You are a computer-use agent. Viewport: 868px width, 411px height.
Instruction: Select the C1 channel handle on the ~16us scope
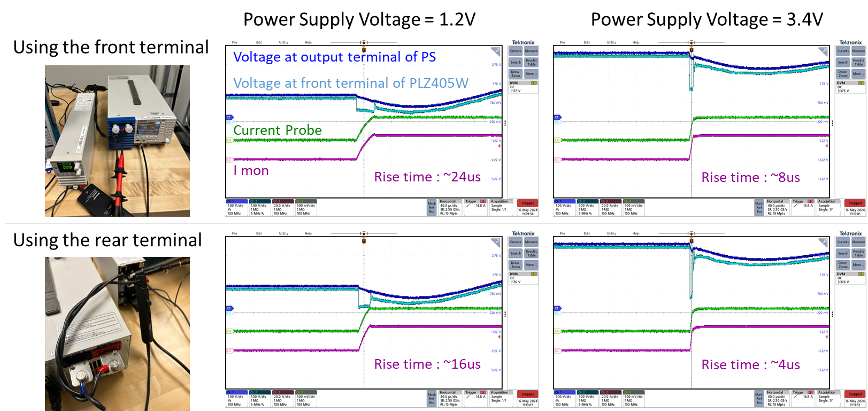tap(229, 308)
